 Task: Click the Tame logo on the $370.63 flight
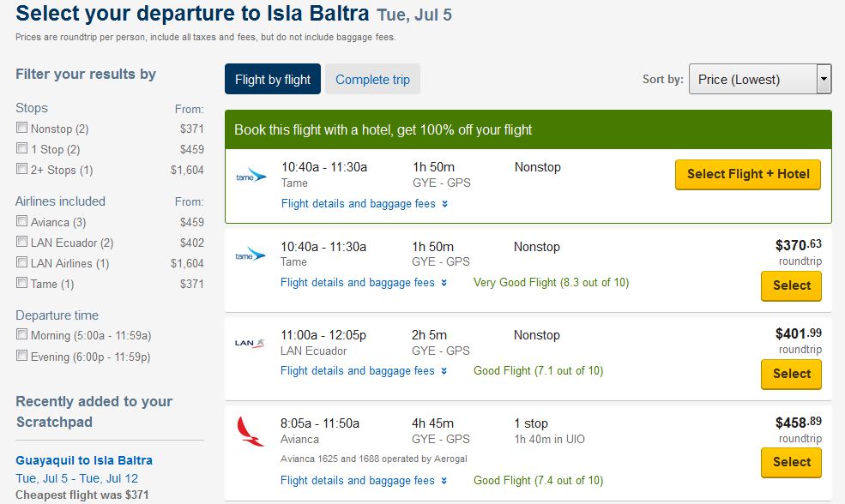point(250,255)
